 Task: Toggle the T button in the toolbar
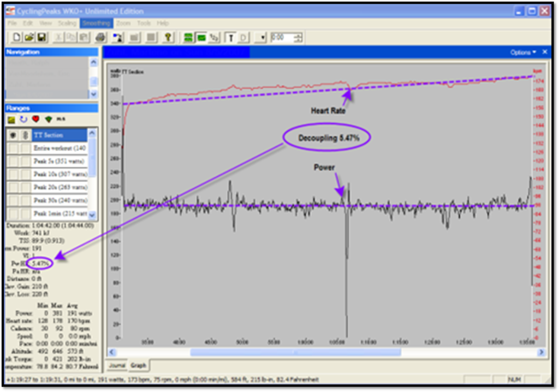pyautogui.click(x=231, y=37)
